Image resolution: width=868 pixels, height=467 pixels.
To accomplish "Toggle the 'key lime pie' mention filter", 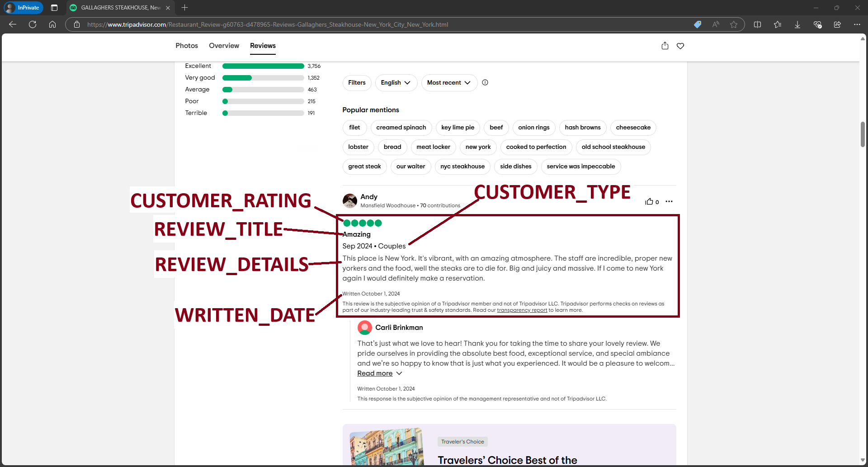I will pyautogui.click(x=458, y=128).
